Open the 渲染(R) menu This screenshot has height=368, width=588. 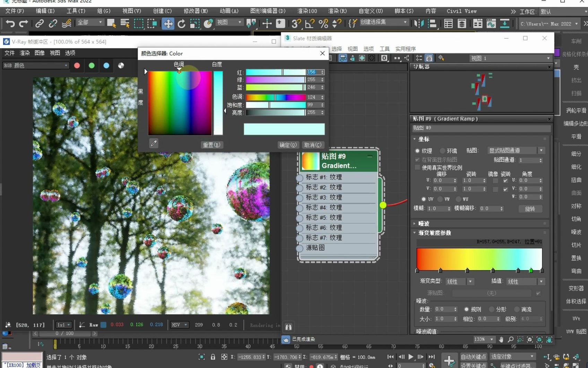click(337, 11)
